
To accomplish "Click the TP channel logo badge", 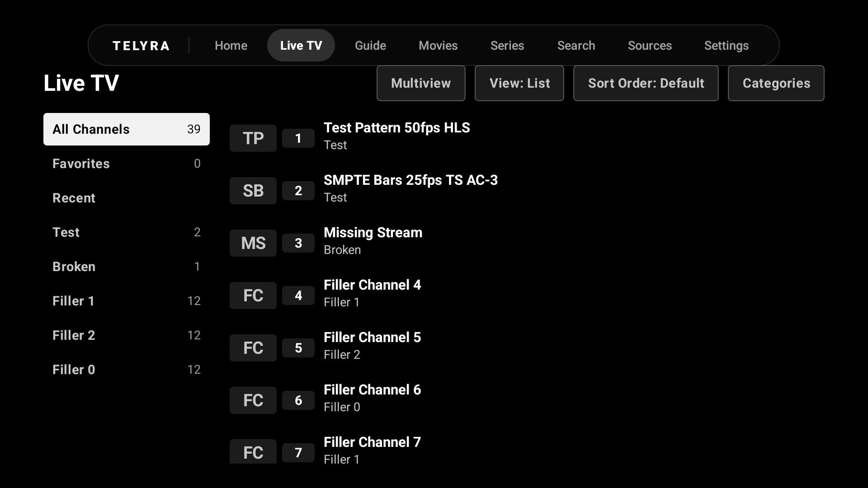I will (x=253, y=138).
